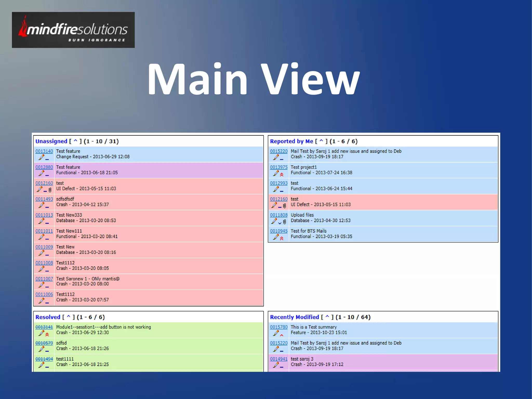
Task: Open issue 0014941 link
Action: 279,359
